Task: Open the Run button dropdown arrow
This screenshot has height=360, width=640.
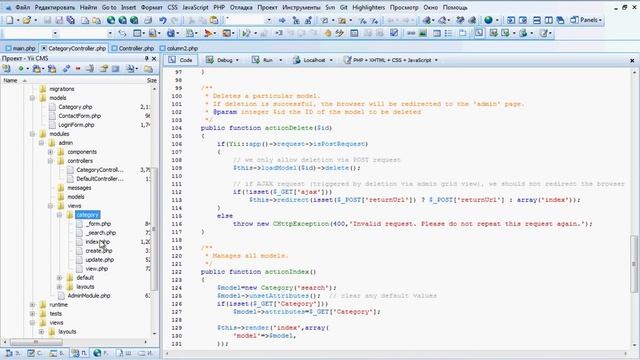Action: tap(280, 60)
